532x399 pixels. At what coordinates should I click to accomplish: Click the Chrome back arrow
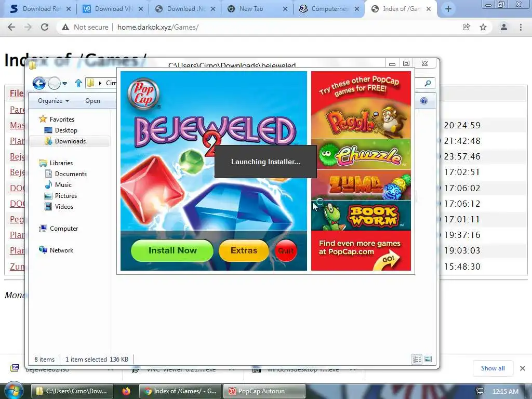[11, 27]
